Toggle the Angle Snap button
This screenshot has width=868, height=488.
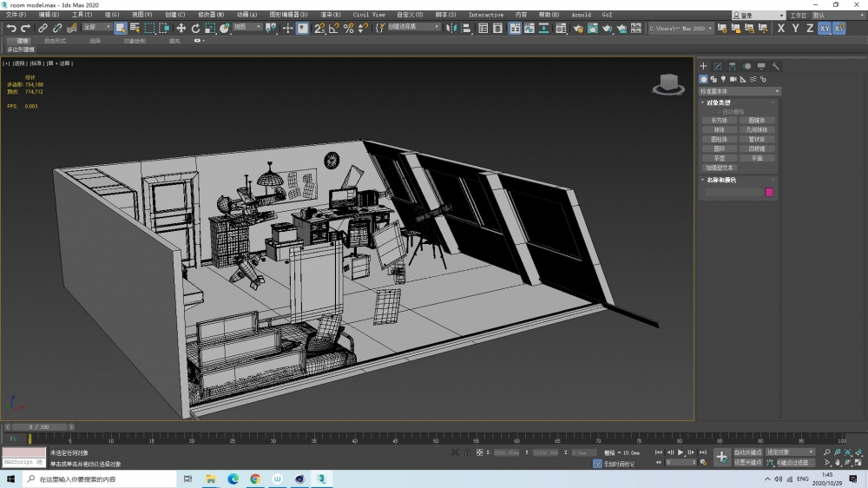point(334,29)
